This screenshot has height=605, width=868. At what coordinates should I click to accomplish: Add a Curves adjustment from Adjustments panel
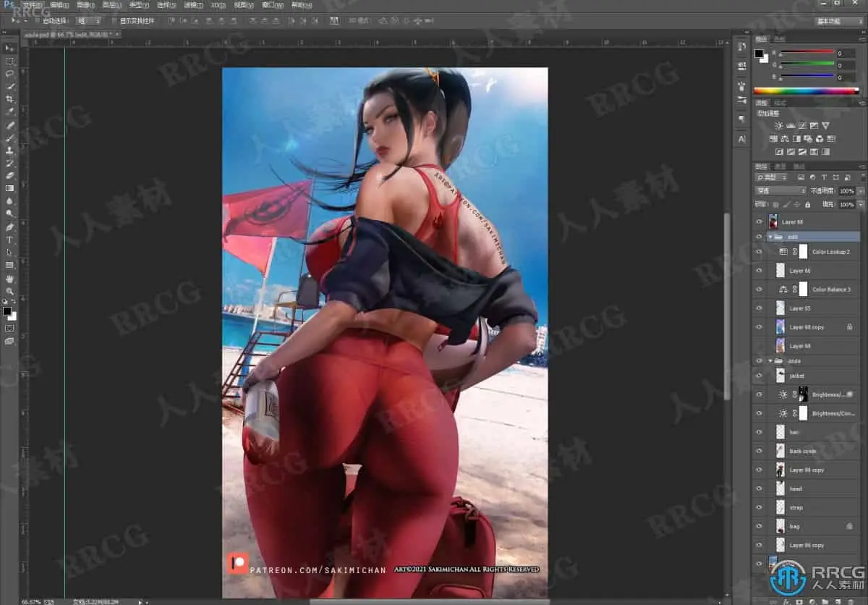(x=801, y=126)
